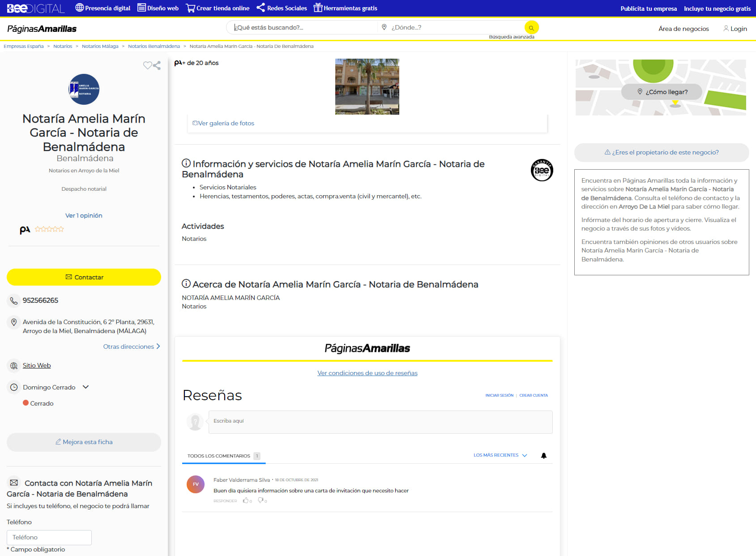Viewport: 756px width, 556px height.
Task: Open Redes Sociales menu item
Action: click(x=282, y=8)
